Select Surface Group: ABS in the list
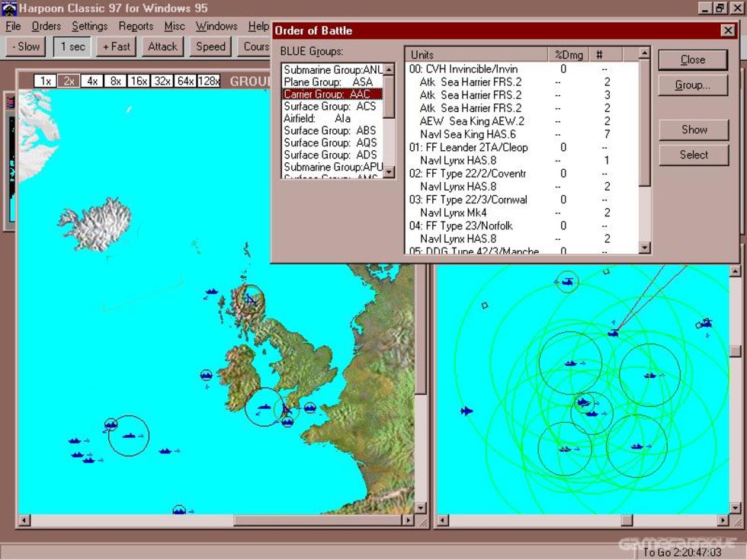Viewport: 747px width, 560px height. tap(332, 130)
